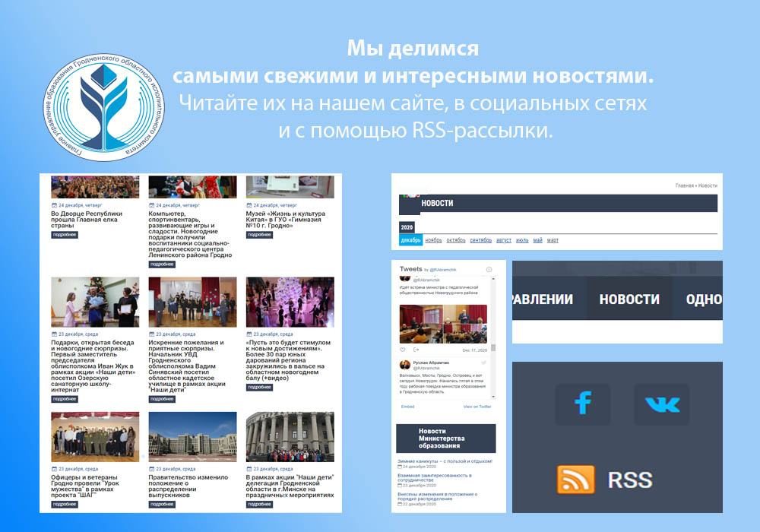Click подробнее under 'Искренние пожелания' article

(x=162, y=399)
